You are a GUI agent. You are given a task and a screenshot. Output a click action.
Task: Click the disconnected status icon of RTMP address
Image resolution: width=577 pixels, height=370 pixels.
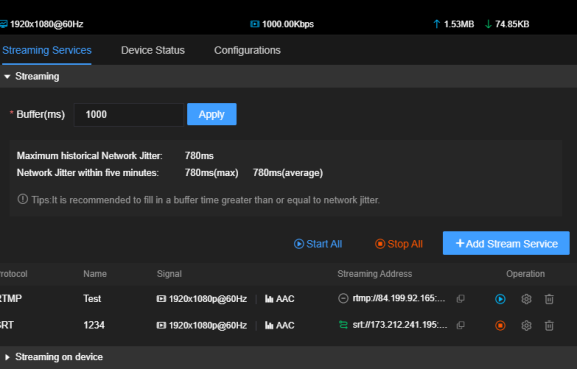[x=343, y=299]
